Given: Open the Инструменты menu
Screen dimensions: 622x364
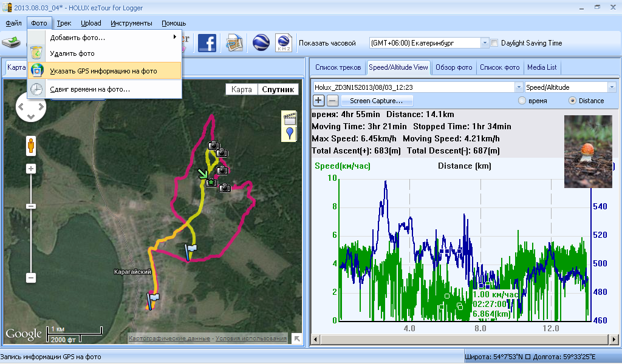Looking at the screenshot, I should coord(131,23).
